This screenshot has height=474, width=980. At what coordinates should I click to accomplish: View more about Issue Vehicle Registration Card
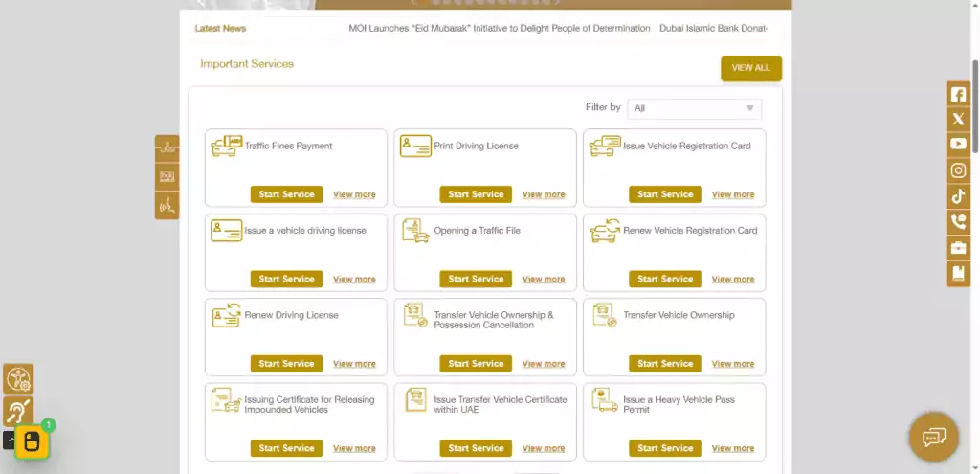733,194
